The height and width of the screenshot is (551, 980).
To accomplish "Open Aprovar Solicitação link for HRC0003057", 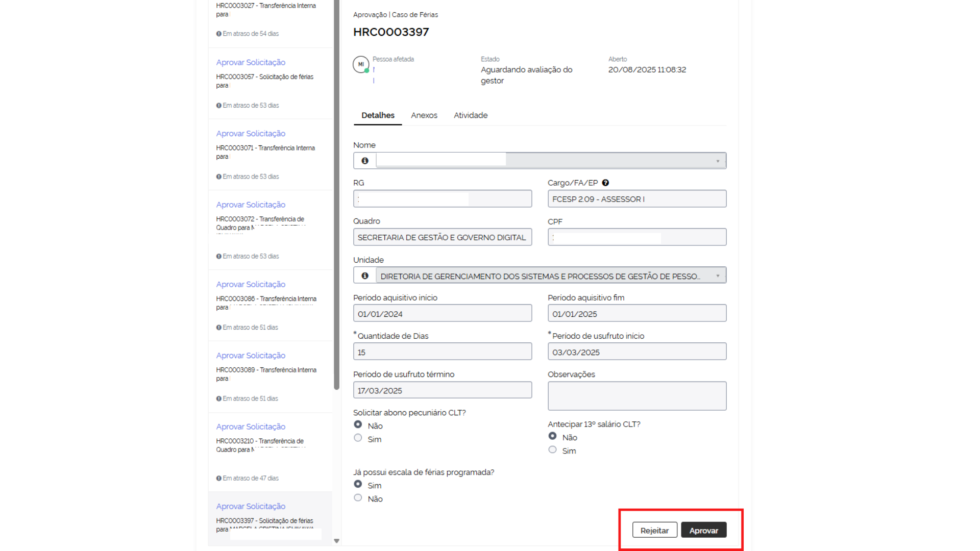I will pos(251,62).
